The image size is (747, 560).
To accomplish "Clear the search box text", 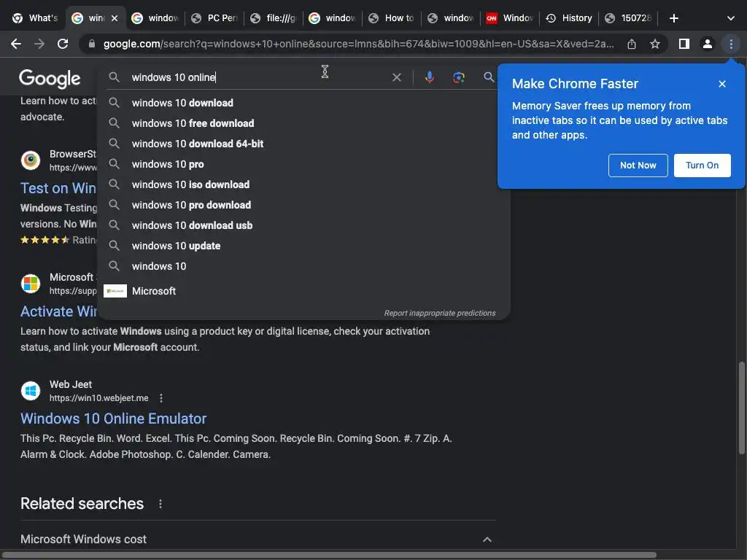I will pos(396,77).
